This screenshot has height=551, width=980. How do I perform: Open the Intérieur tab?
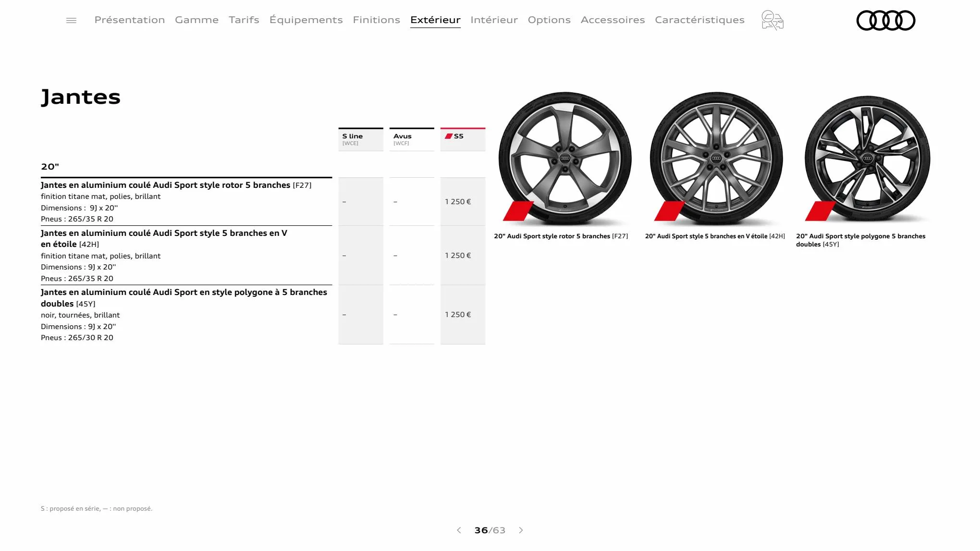494,20
